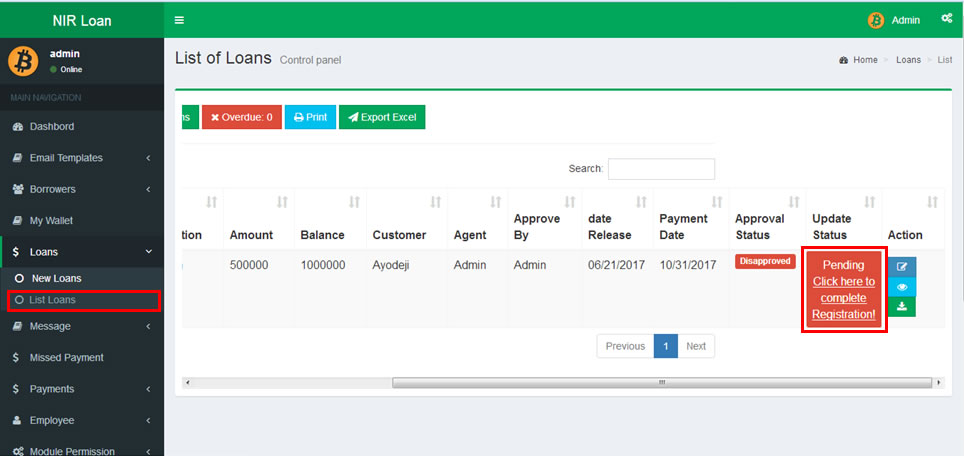Click the Admin bitcoin avatar in header
This screenshot has height=456, width=964.
click(x=876, y=20)
